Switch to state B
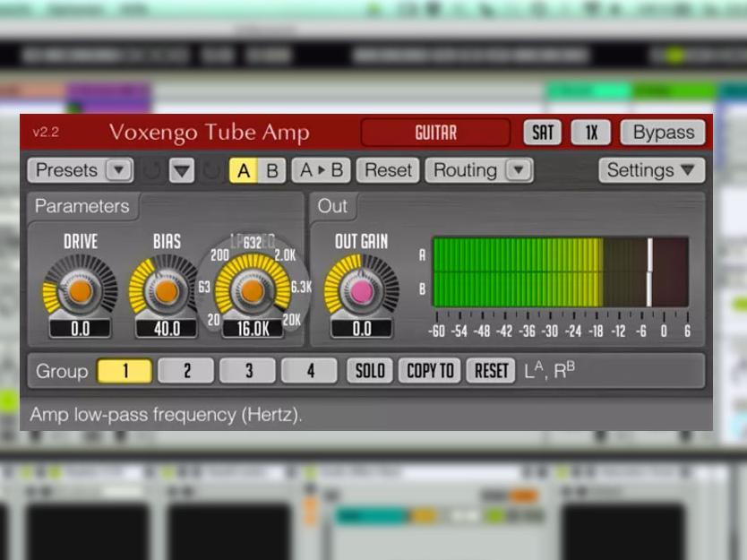Screen dimensions: 747x560 click(272, 170)
